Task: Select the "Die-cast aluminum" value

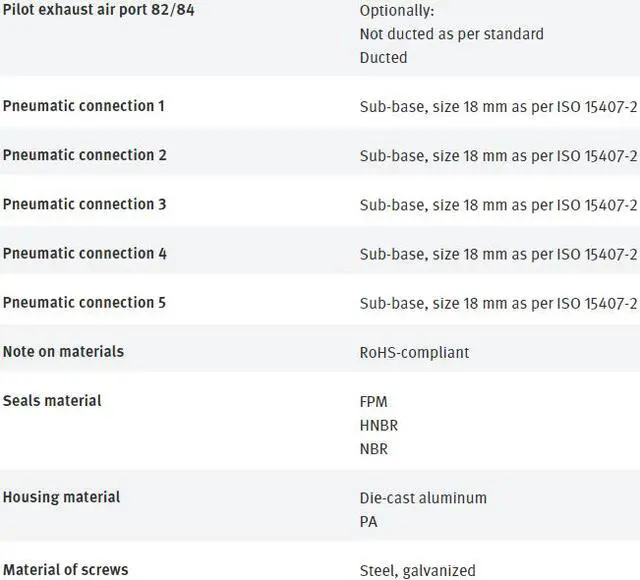Action: tap(423, 498)
